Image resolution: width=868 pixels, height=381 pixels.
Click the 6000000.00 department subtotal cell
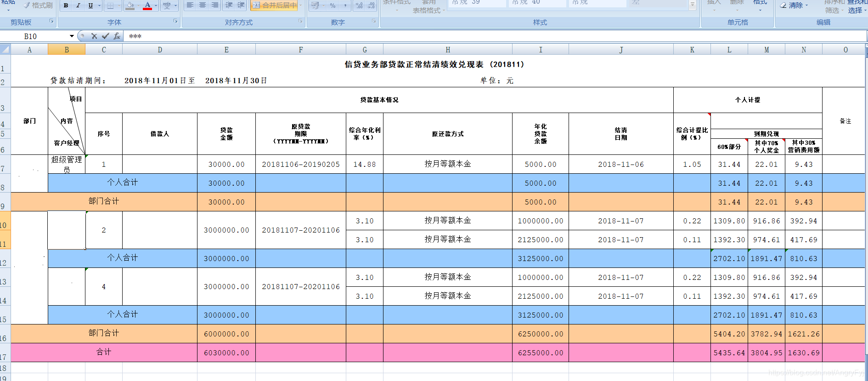click(x=226, y=334)
